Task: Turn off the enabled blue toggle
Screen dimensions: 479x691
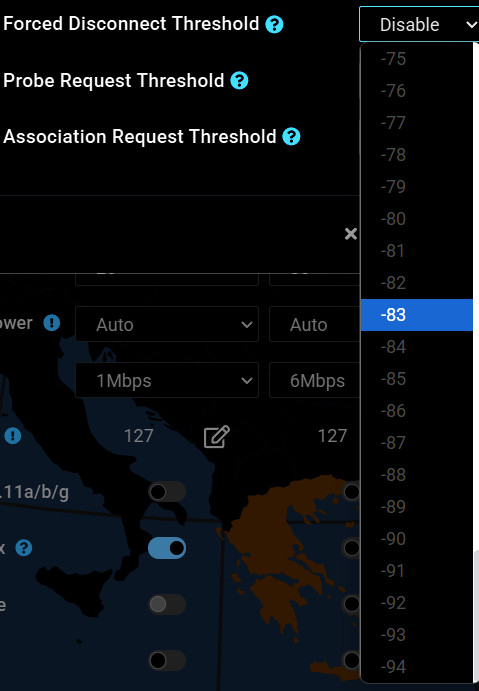Action: (x=167, y=548)
